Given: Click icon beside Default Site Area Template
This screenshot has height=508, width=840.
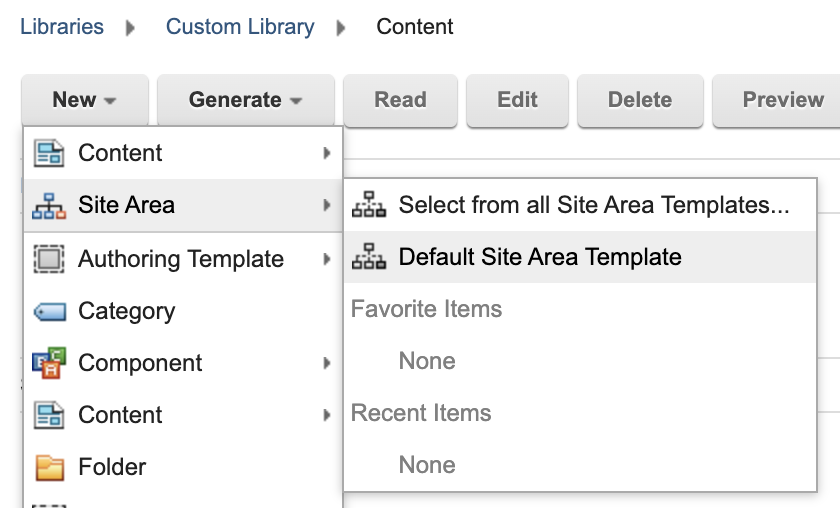Looking at the screenshot, I should click(x=369, y=257).
